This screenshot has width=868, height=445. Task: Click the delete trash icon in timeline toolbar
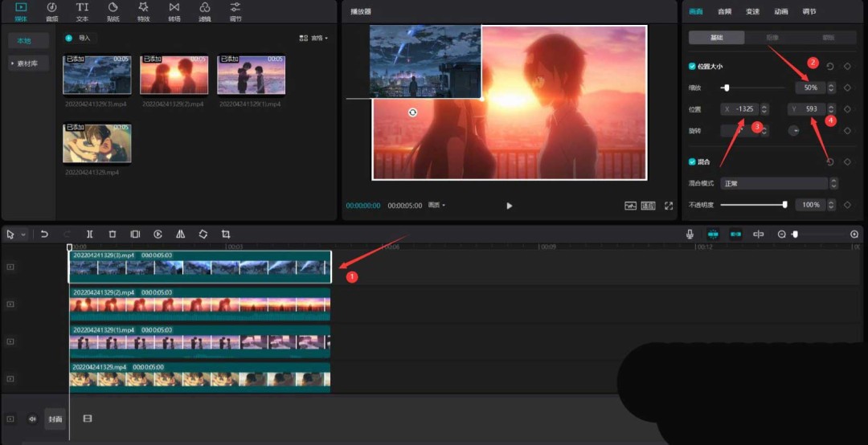point(113,234)
